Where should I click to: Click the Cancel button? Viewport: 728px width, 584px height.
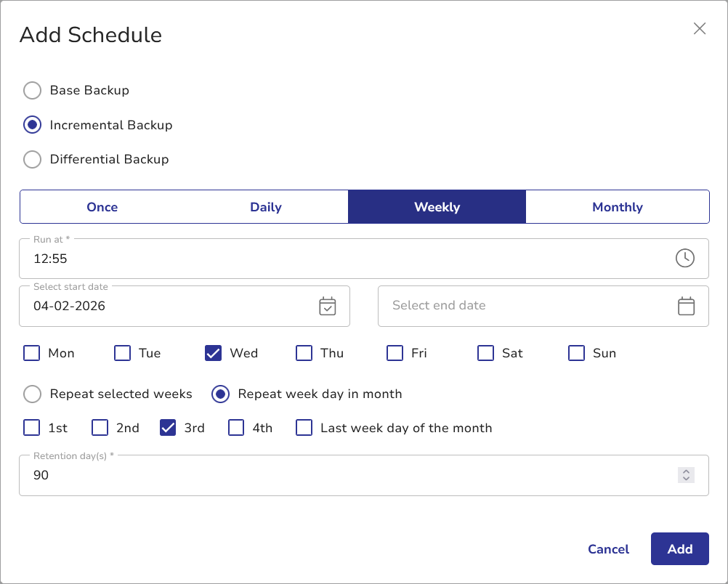pos(608,549)
